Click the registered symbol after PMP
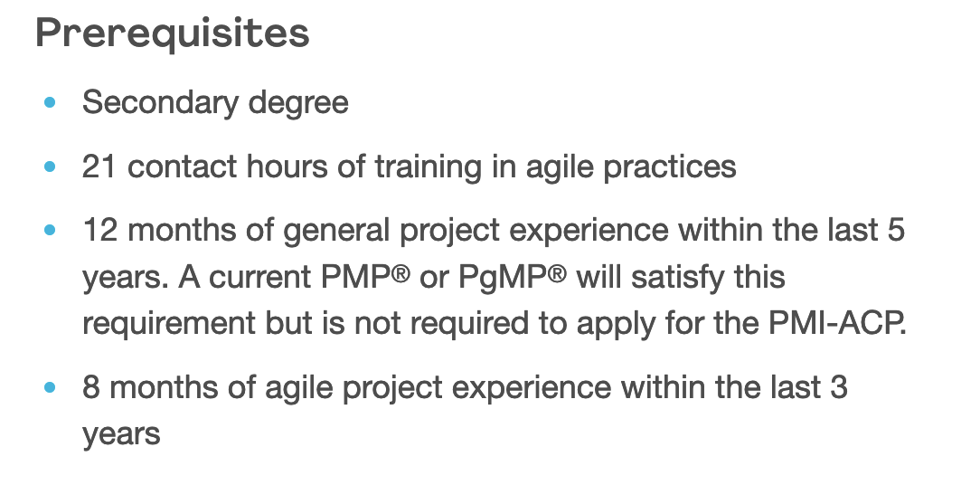This screenshot has height=485, width=980. coord(402,273)
